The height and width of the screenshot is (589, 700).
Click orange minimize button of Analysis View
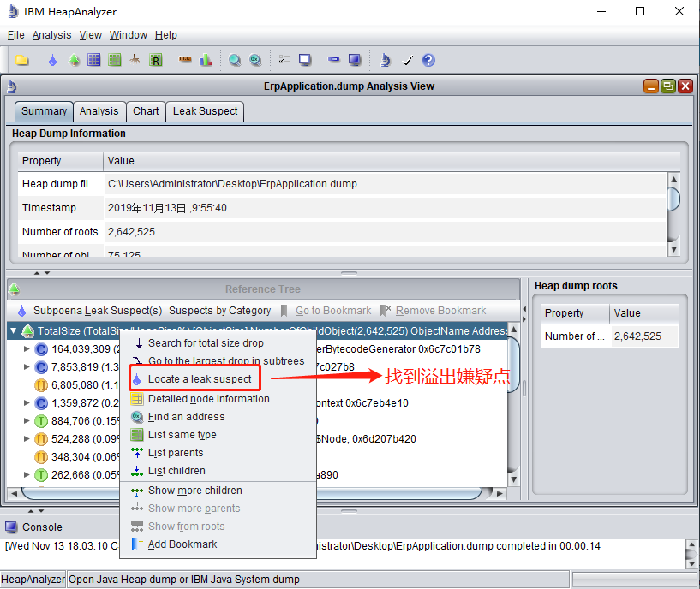651,86
